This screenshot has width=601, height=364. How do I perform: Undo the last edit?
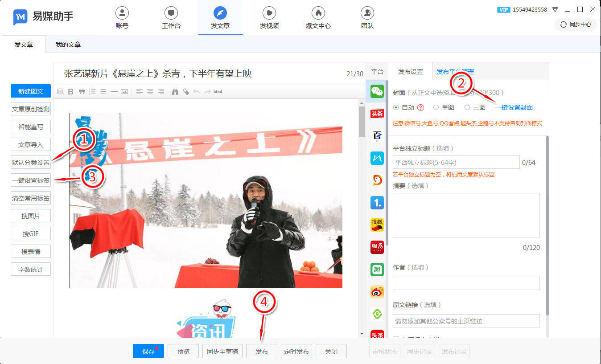tap(196, 92)
